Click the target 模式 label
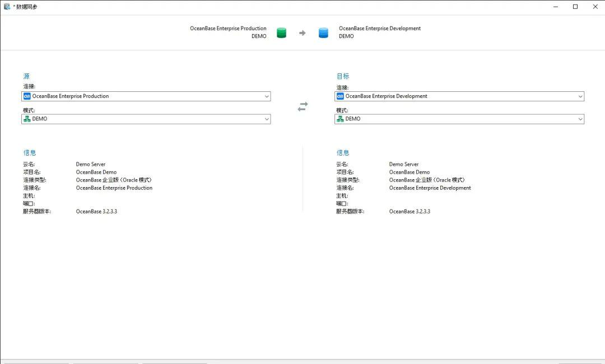The height and width of the screenshot is (364, 605). (x=342, y=111)
